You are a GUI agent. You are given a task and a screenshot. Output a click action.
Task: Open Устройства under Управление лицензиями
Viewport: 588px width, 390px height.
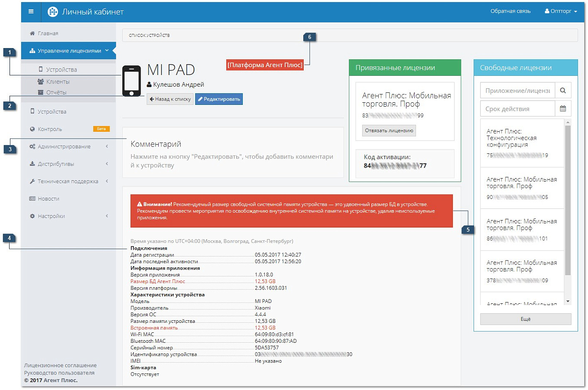click(61, 69)
